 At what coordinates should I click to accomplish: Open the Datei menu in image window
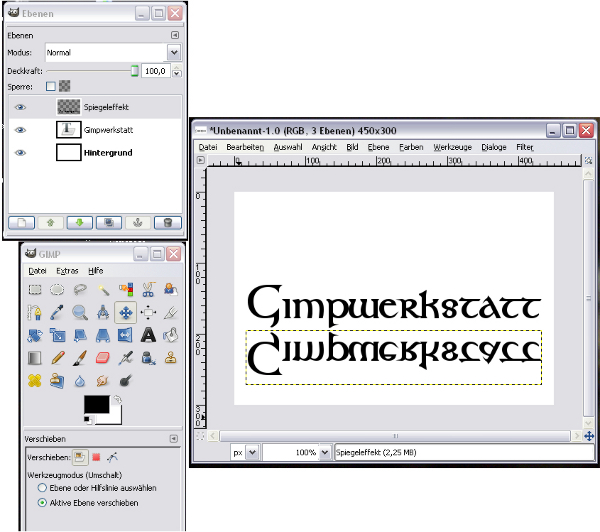pos(208,147)
